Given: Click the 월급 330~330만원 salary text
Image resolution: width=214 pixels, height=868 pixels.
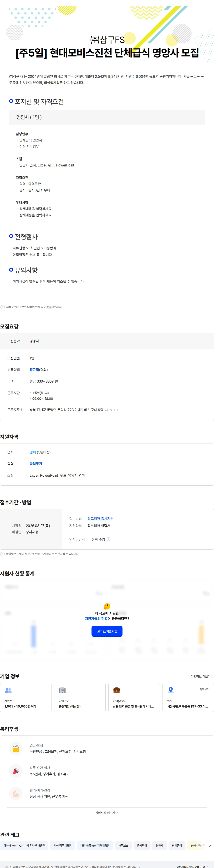Looking at the screenshot, I should [44, 382].
